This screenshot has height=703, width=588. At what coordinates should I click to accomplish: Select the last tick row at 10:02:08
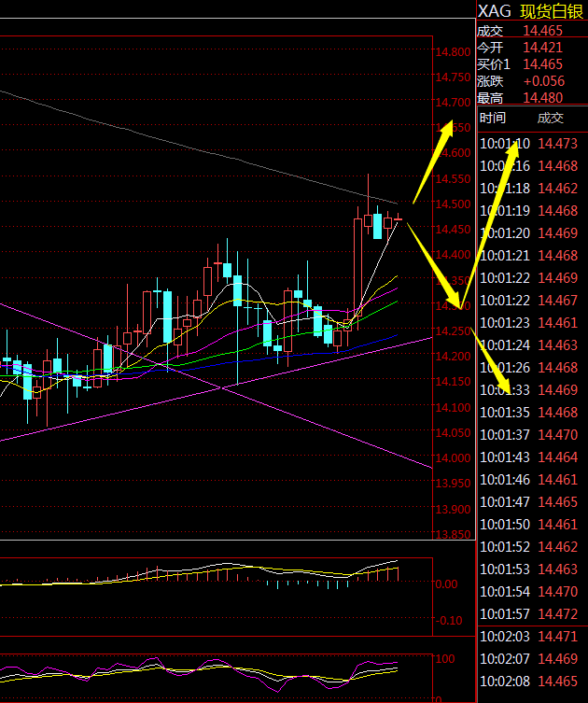point(532,682)
